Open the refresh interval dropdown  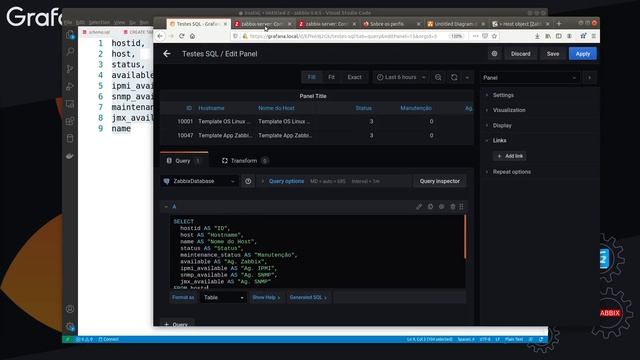coord(467,77)
